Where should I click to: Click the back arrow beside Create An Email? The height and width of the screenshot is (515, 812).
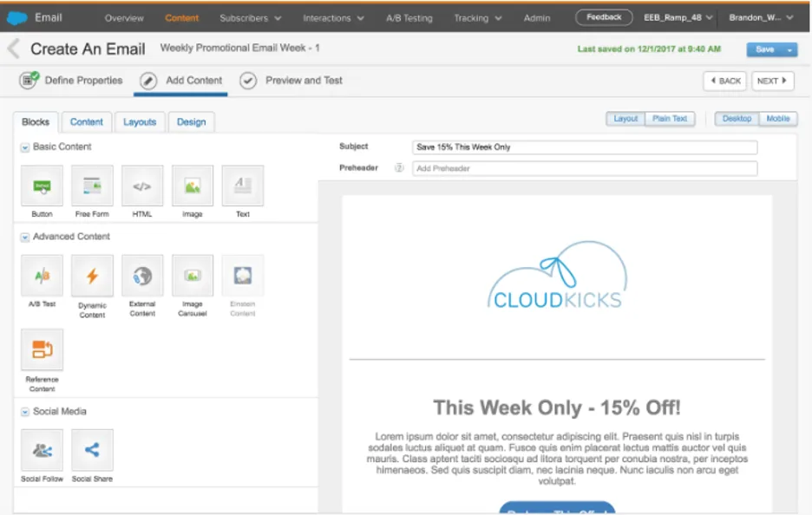click(x=14, y=49)
